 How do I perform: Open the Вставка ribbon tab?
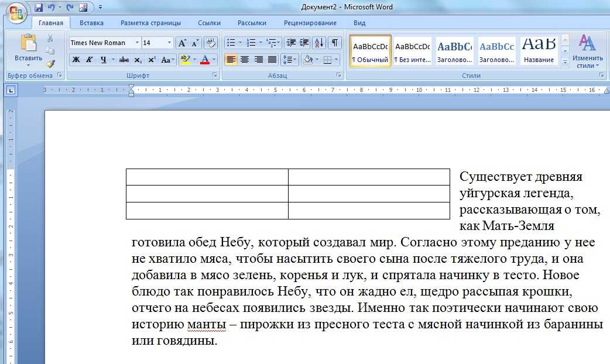point(91,23)
